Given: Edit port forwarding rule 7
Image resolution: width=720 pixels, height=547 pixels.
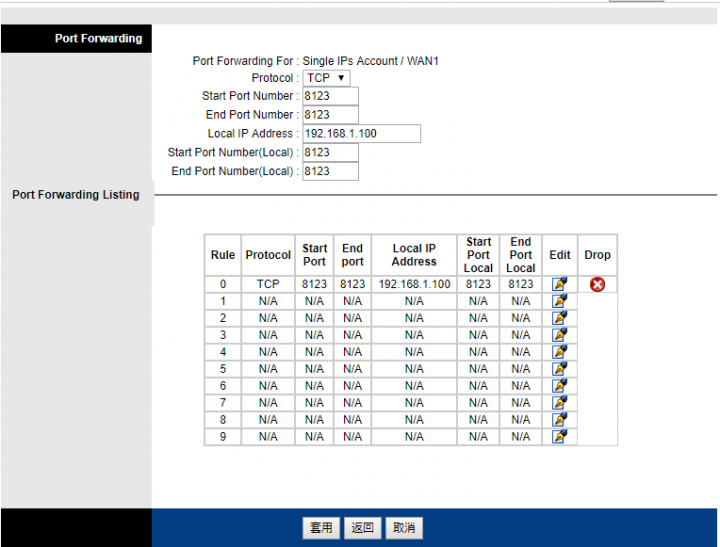Looking at the screenshot, I should 559,403.
